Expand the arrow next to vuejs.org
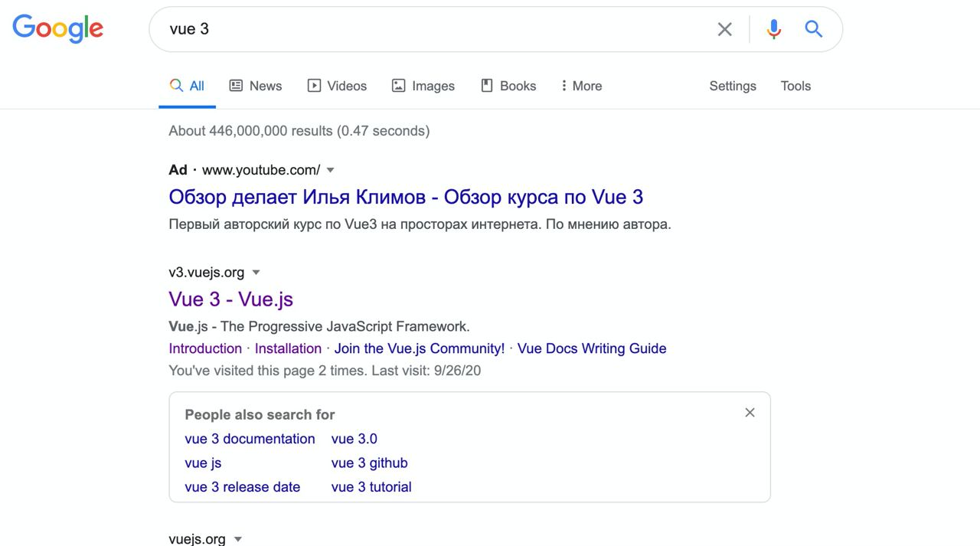Viewport: 980px width, 546px height. click(238, 540)
